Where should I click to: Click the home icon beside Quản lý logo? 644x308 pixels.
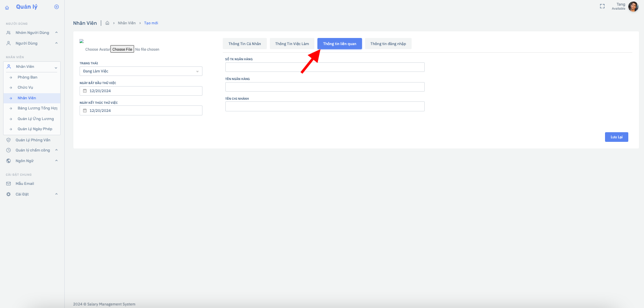(x=7, y=7)
